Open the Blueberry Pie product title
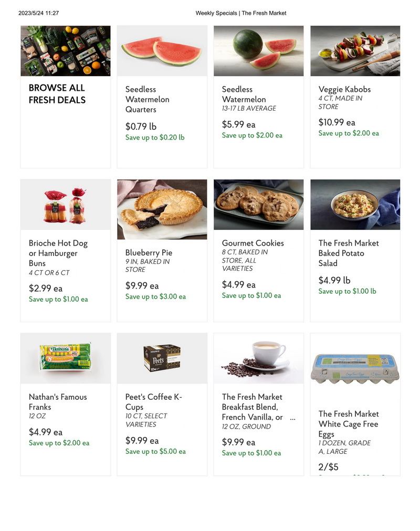Image resolution: width=420 pixels, height=531 pixels. point(149,252)
